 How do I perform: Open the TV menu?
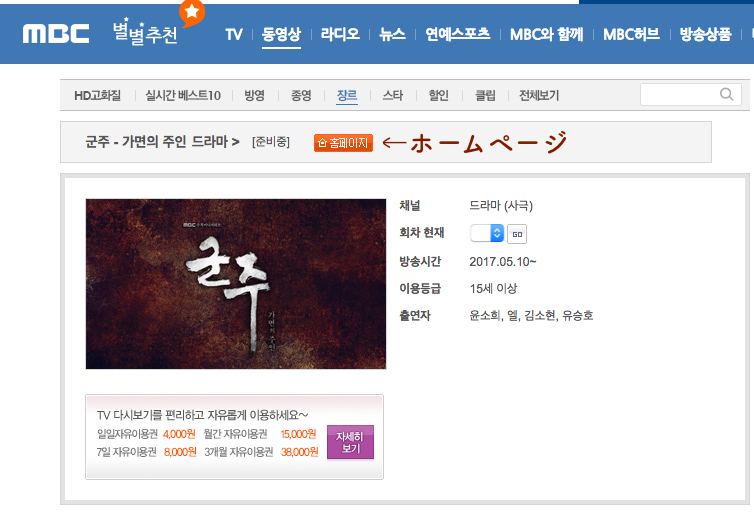(x=234, y=35)
